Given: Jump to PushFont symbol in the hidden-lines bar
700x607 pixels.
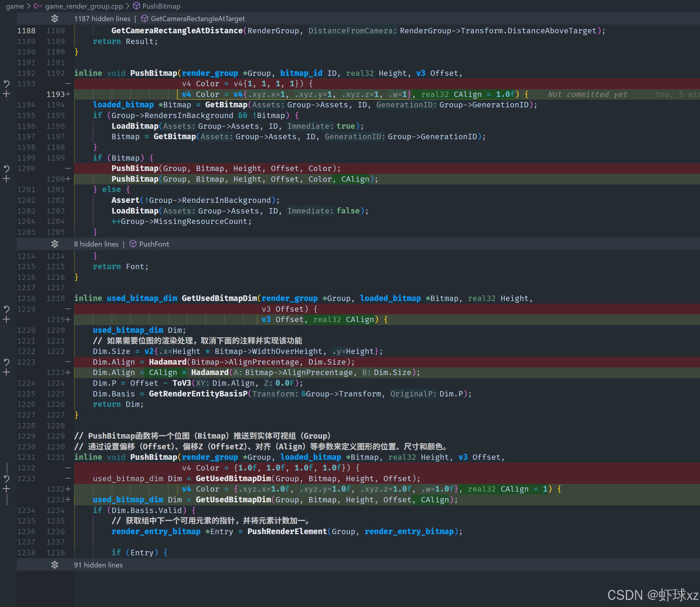Looking at the screenshot, I should [x=154, y=244].
